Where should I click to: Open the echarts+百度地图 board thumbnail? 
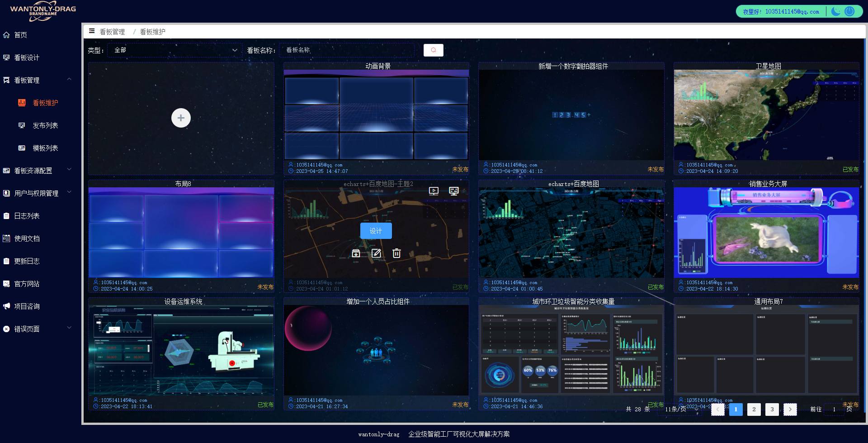point(571,233)
